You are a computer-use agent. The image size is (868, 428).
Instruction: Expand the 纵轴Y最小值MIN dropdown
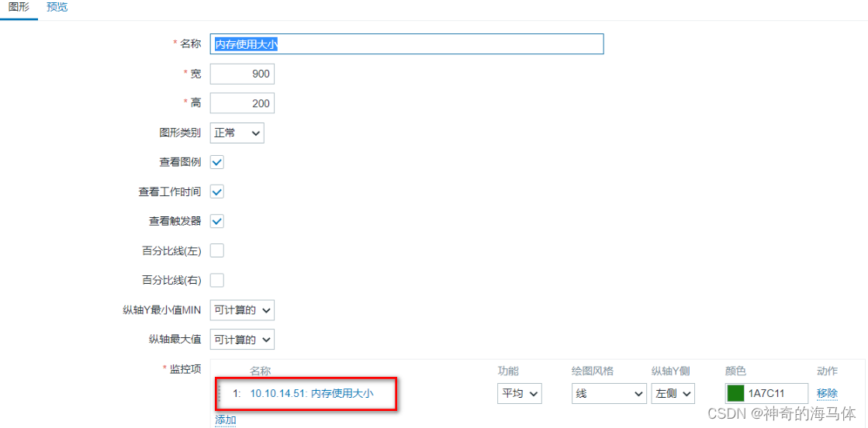242,311
